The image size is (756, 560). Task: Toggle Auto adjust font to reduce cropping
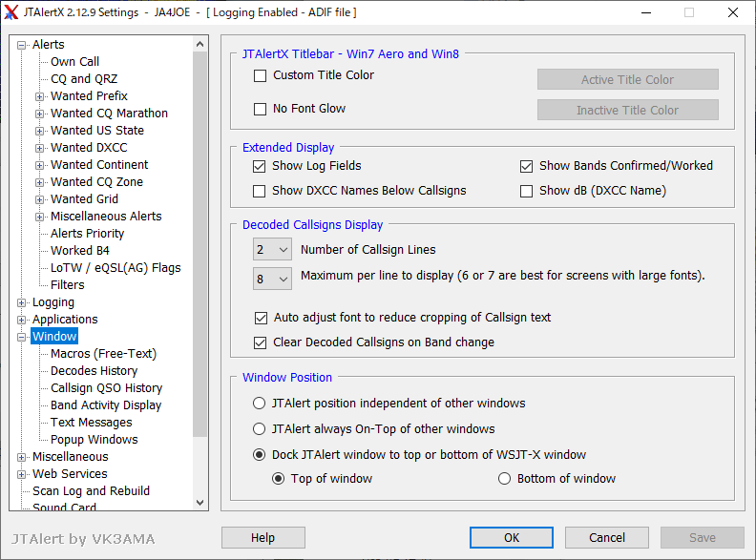click(261, 318)
